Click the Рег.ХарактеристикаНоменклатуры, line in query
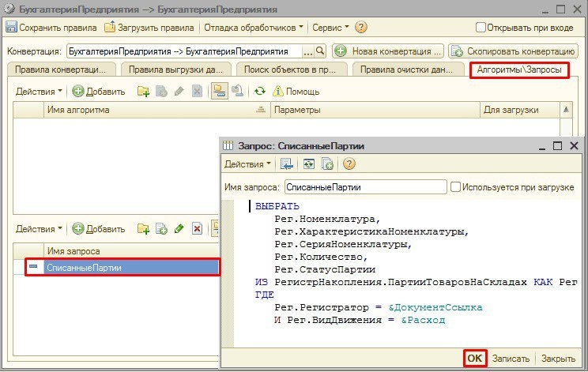The image size is (588, 372). point(371,232)
